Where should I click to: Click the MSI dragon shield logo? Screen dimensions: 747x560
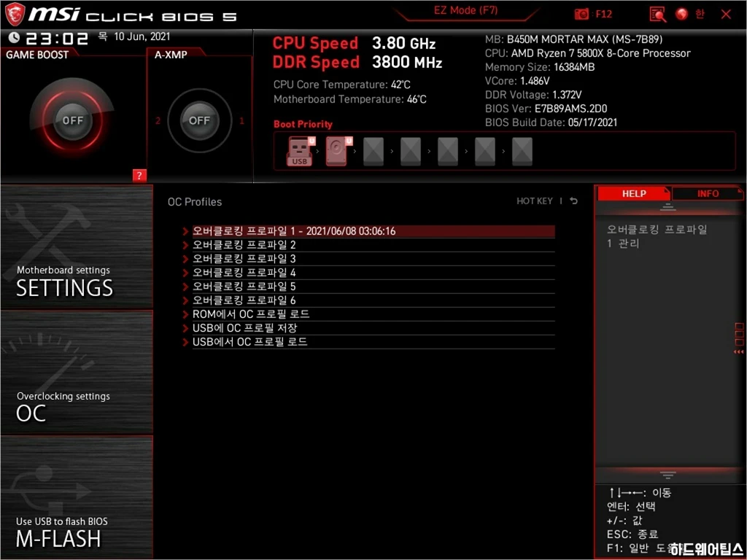(x=15, y=15)
